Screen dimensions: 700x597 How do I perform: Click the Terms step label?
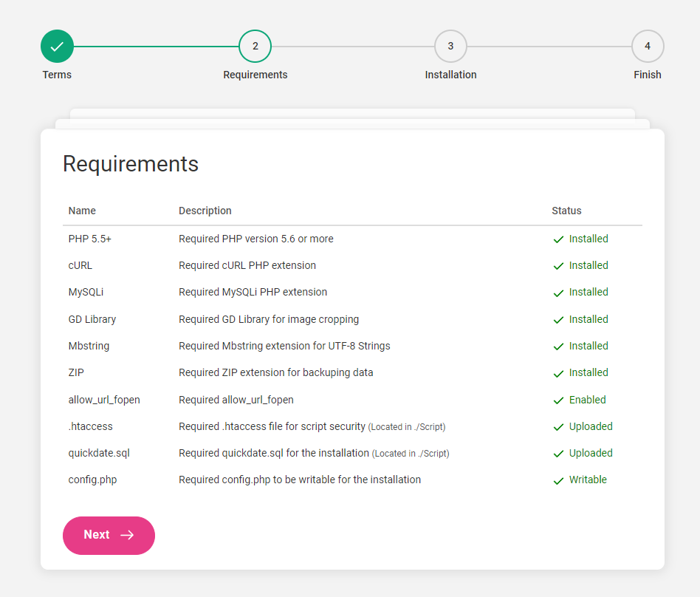tap(57, 75)
